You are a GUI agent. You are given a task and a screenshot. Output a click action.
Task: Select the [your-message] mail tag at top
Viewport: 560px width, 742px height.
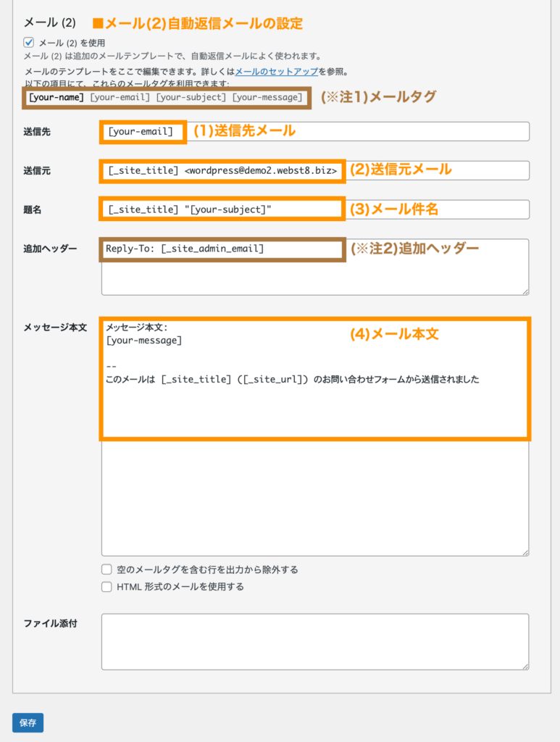[267, 97]
